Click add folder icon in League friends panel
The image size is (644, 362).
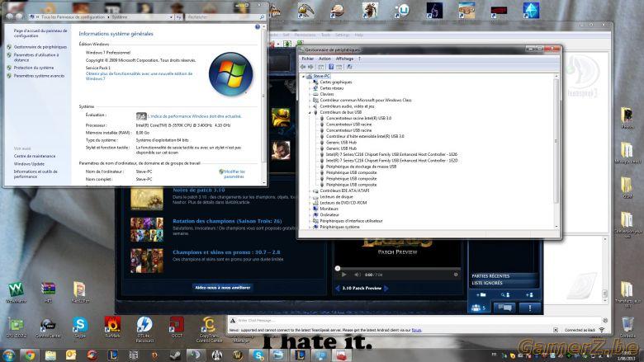481,294
